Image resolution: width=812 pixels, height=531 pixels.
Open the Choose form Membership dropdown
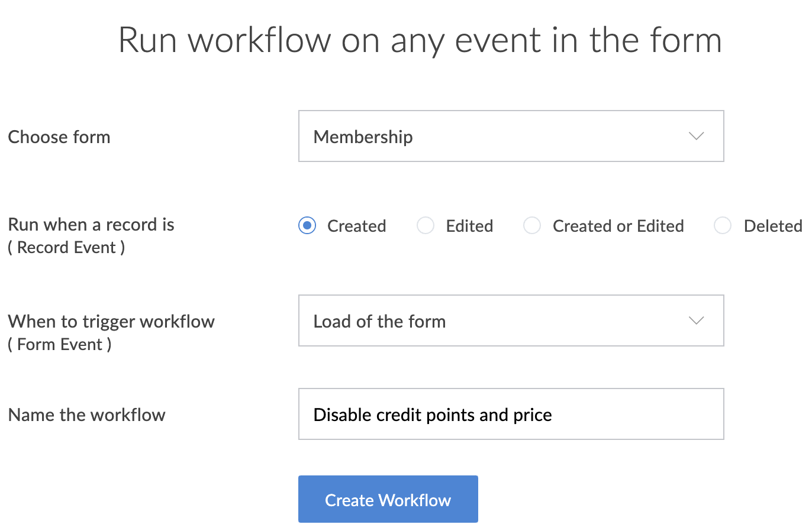(x=510, y=137)
